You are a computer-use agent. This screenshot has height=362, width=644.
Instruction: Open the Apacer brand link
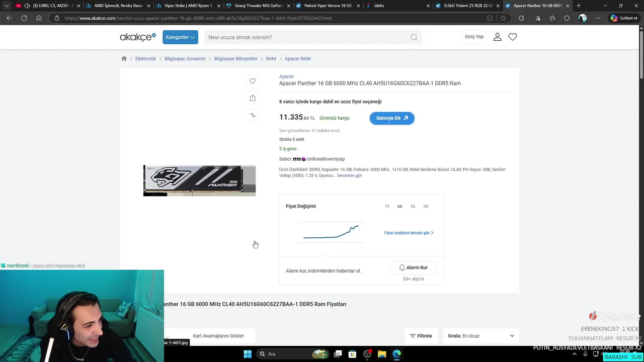coord(286,76)
